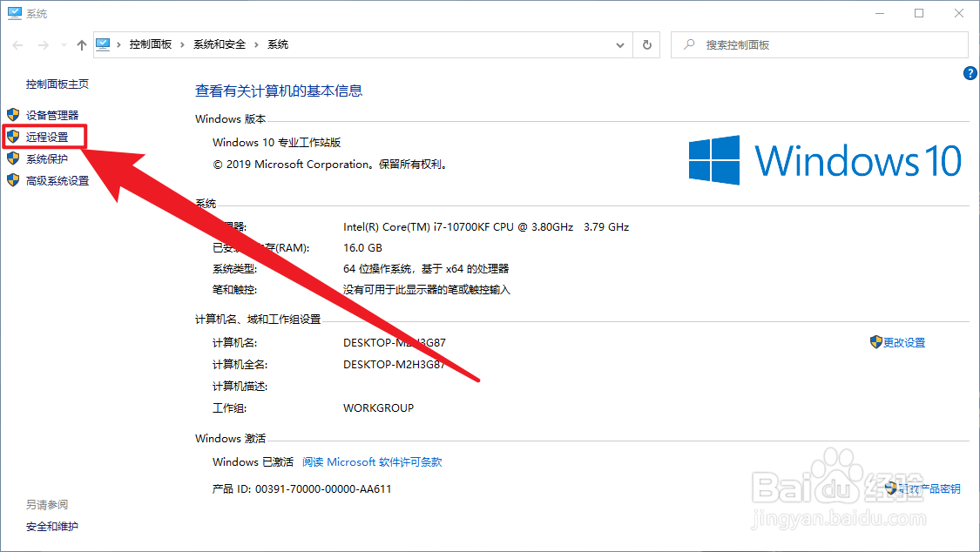The image size is (980, 552).
Task: Click the Windows 10 logo image
Action: 825,160
